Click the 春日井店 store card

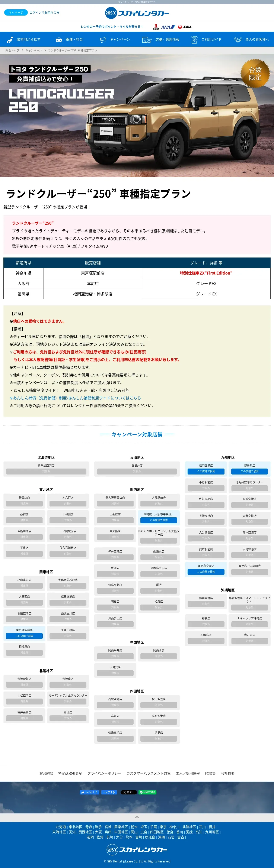pos(137,469)
